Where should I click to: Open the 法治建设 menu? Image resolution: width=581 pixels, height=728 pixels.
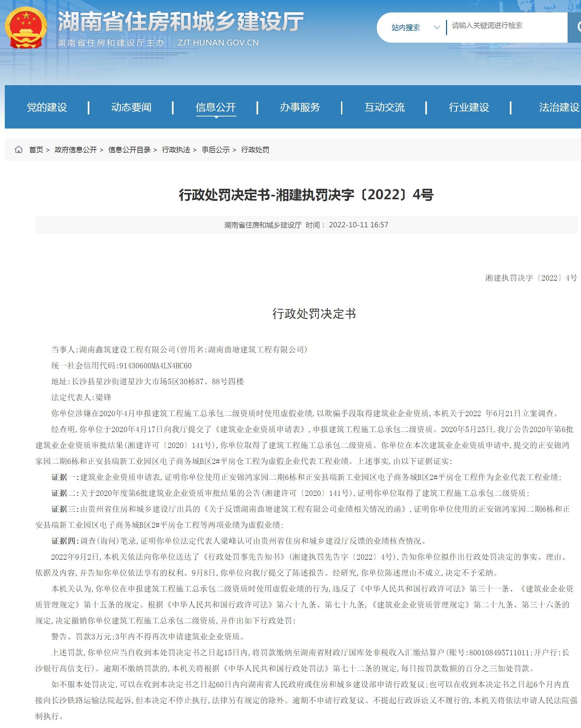pyautogui.click(x=559, y=107)
